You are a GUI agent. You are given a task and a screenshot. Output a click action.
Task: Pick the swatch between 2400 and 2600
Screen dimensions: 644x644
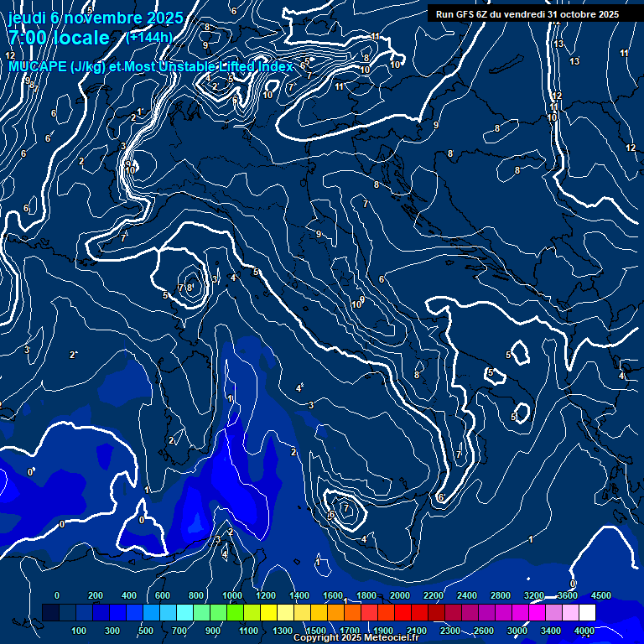click(470, 612)
